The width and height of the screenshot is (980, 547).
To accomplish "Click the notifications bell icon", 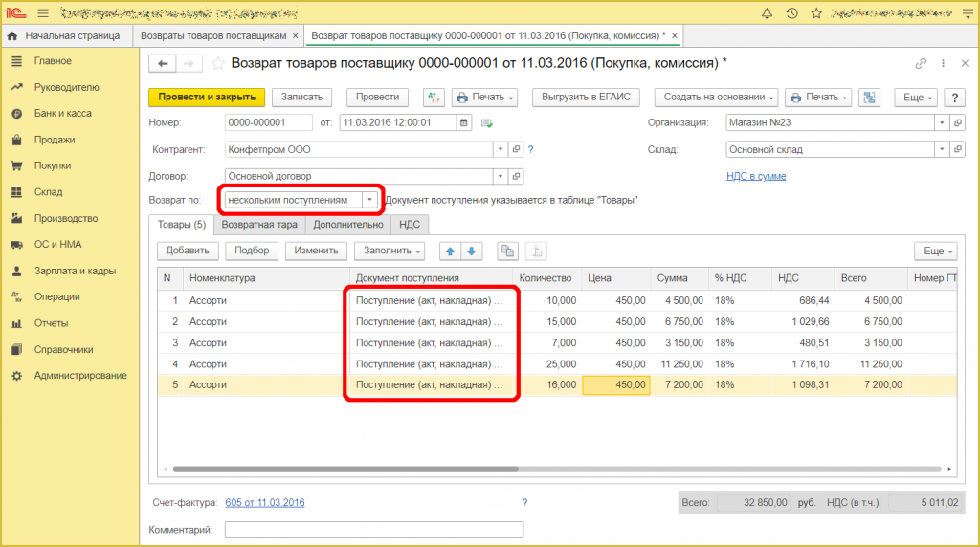I will pyautogui.click(x=767, y=12).
